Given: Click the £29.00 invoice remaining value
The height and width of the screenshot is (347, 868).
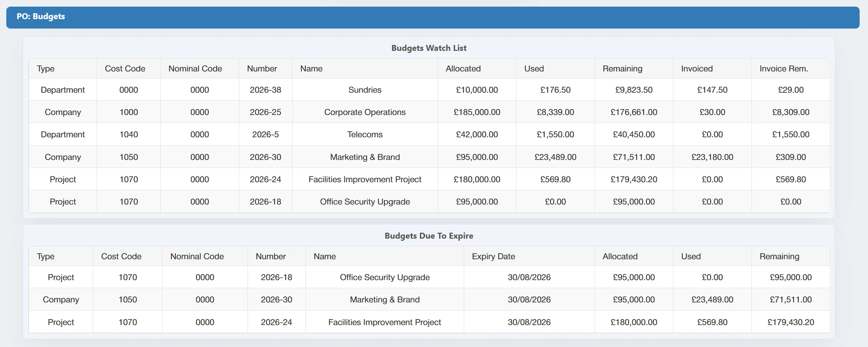Looking at the screenshot, I should pyautogui.click(x=791, y=90).
